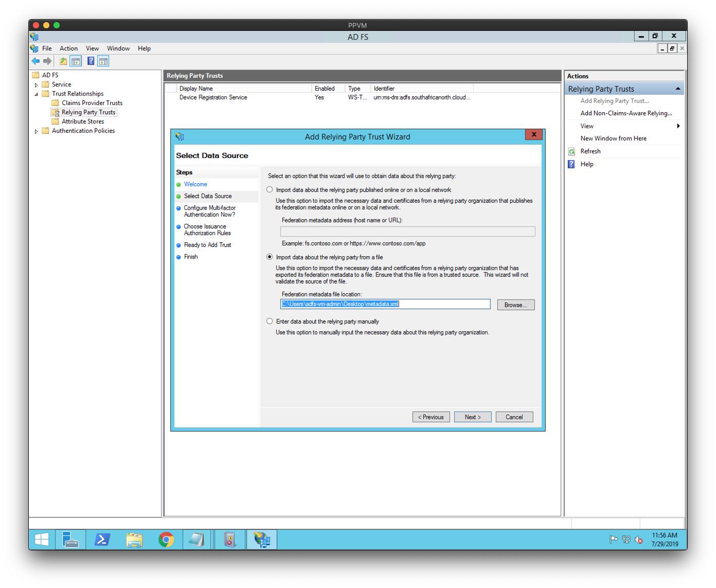Open the Notepad taskbar icon
Screen dimensions: 716x588
pyautogui.click(x=196, y=540)
